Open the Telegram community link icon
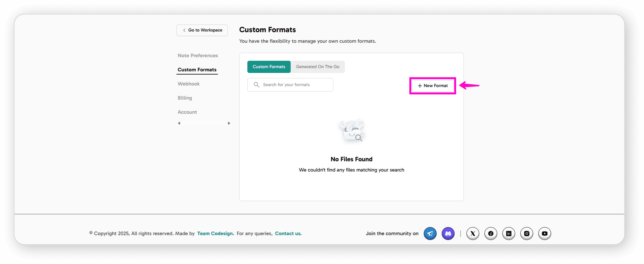The width and height of the screenshot is (644, 264). point(430,233)
